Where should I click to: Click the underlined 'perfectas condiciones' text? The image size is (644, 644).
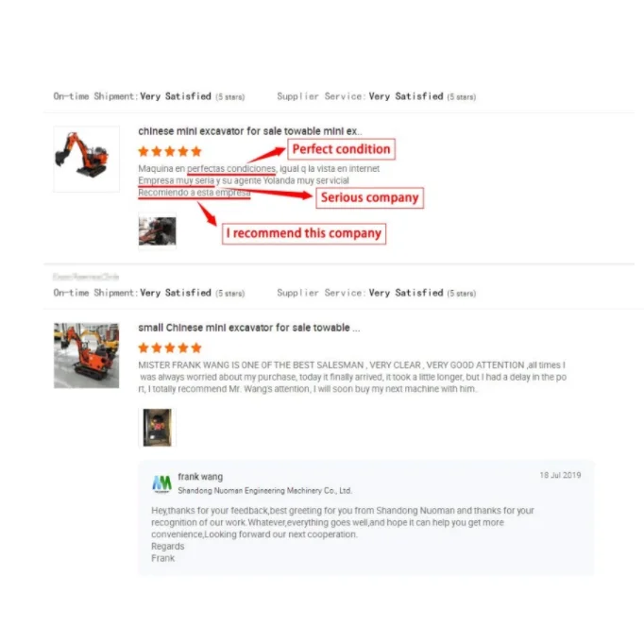[x=231, y=169]
